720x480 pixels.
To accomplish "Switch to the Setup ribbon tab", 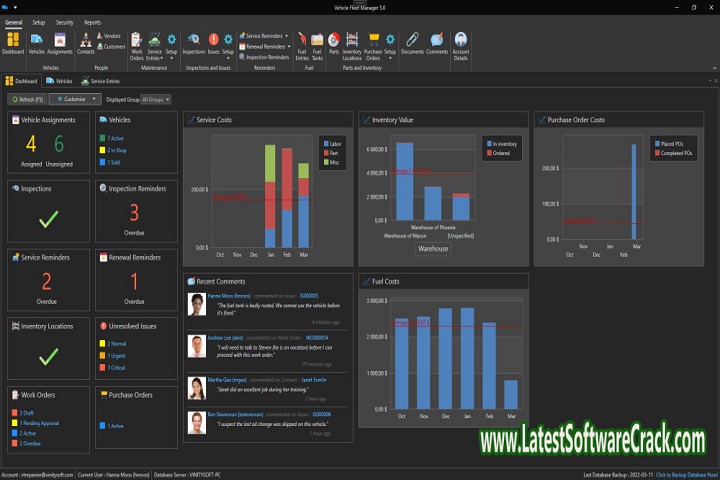I will tap(38, 21).
